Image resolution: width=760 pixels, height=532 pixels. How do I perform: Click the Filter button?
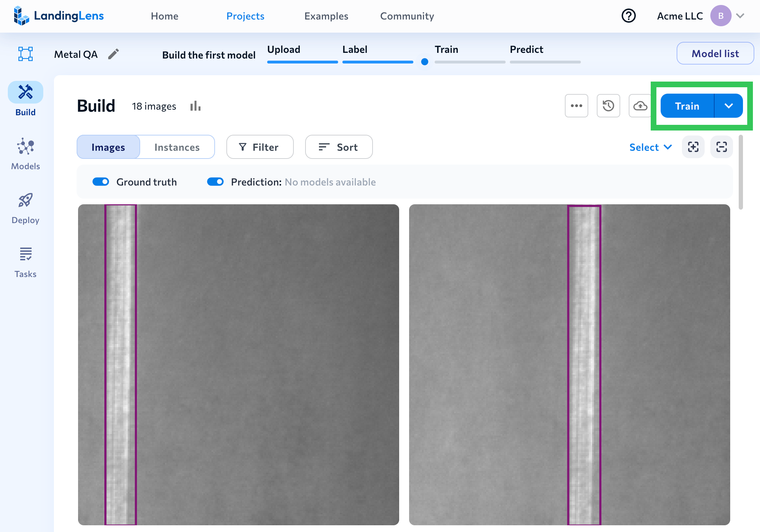point(260,147)
